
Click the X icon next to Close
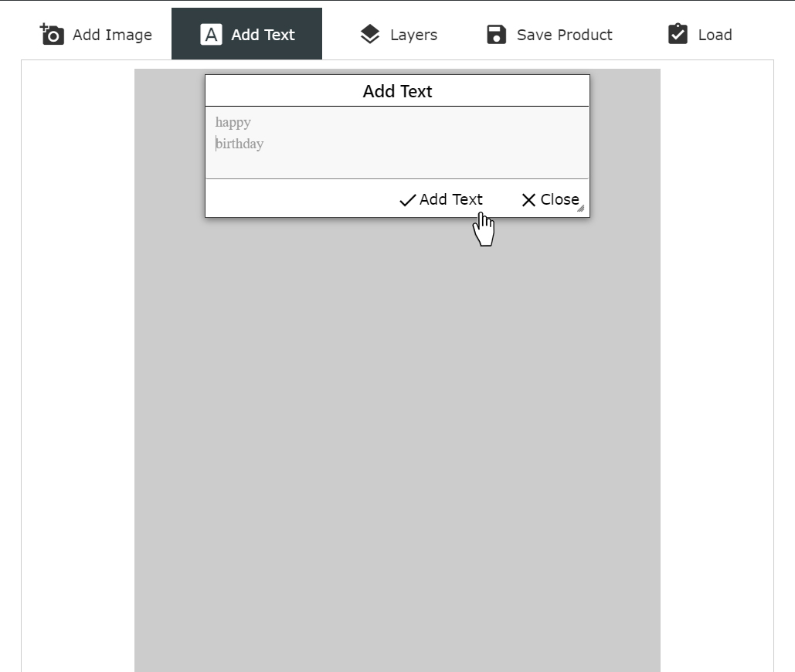coord(528,199)
